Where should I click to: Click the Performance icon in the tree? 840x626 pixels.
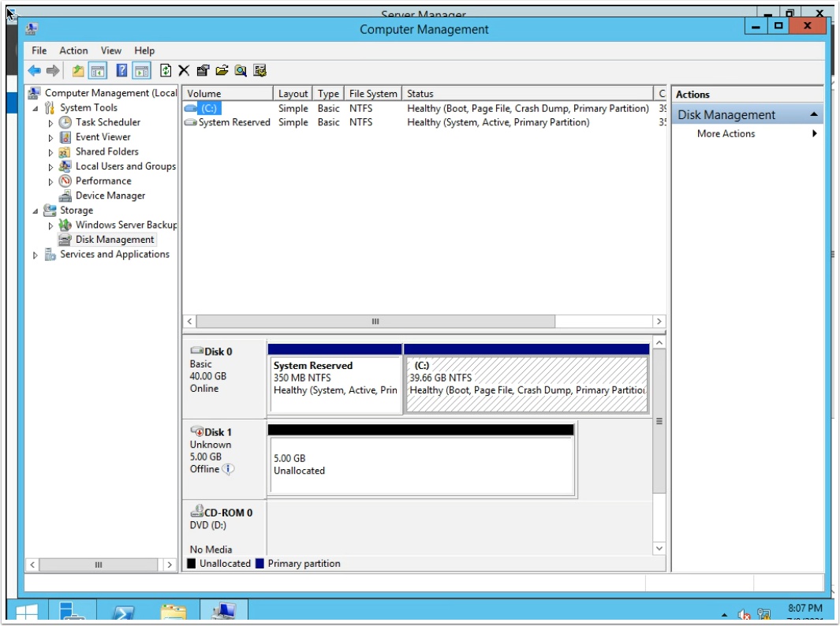[65, 181]
